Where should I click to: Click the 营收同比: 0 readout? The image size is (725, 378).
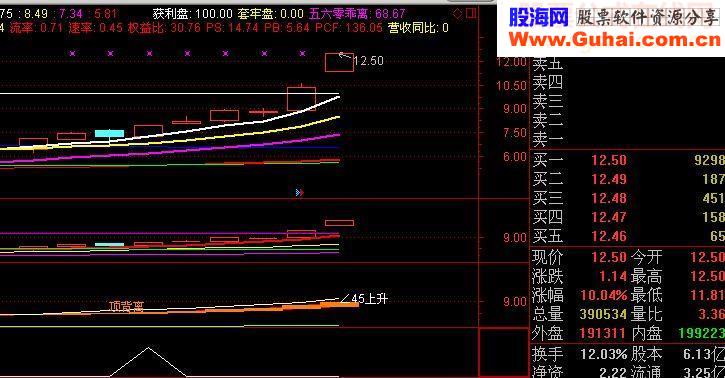pos(418,28)
